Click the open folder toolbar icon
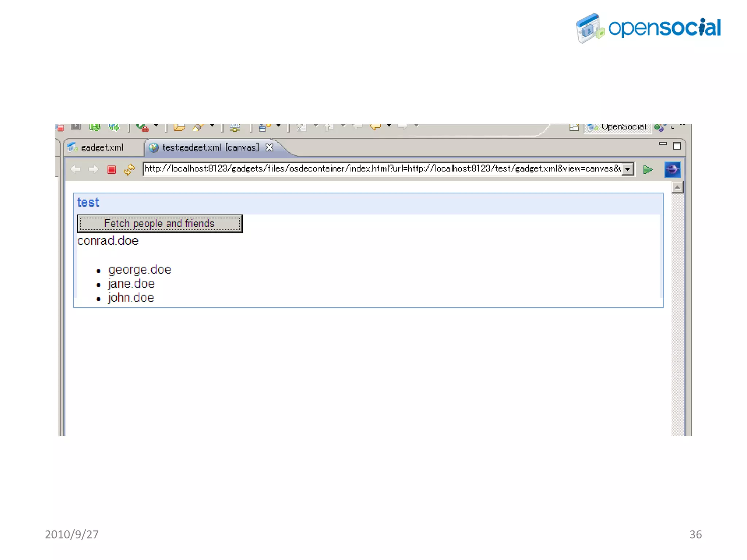This screenshot has height=560, width=747. click(x=179, y=127)
